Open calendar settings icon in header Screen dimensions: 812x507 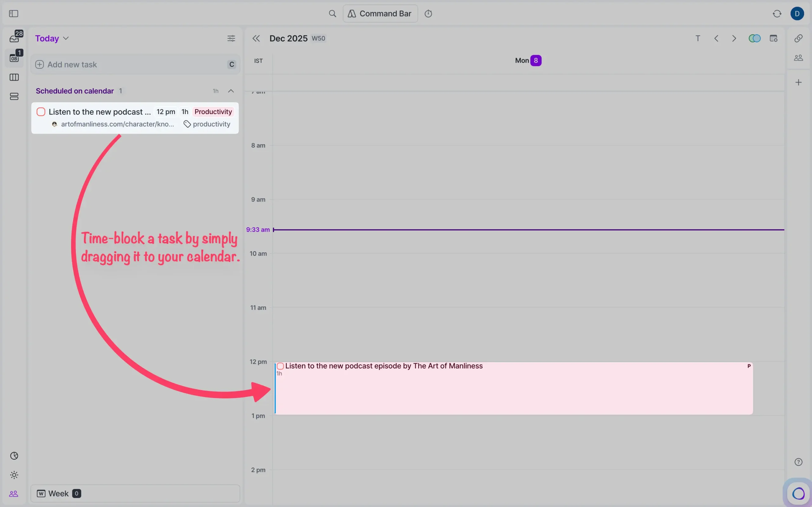point(774,38)
